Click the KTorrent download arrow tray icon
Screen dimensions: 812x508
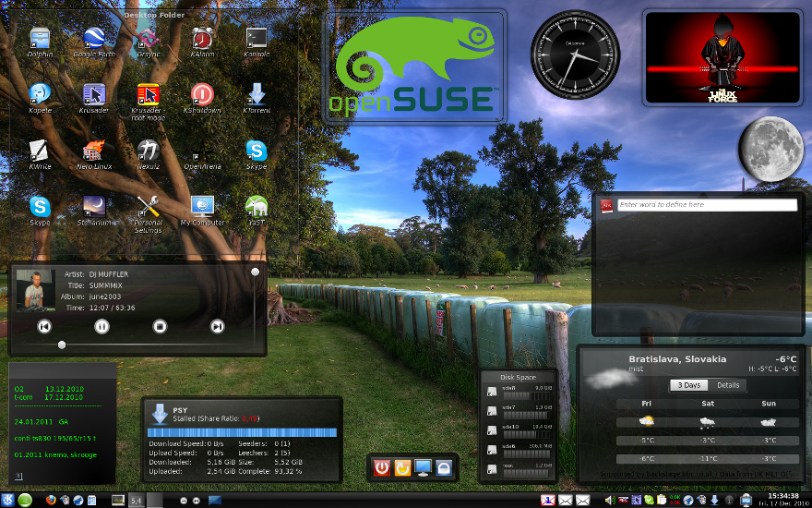714,501
